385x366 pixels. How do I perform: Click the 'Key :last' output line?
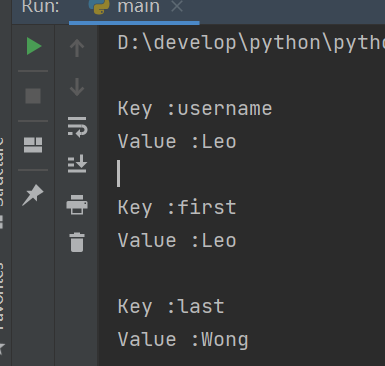[171, 307]
